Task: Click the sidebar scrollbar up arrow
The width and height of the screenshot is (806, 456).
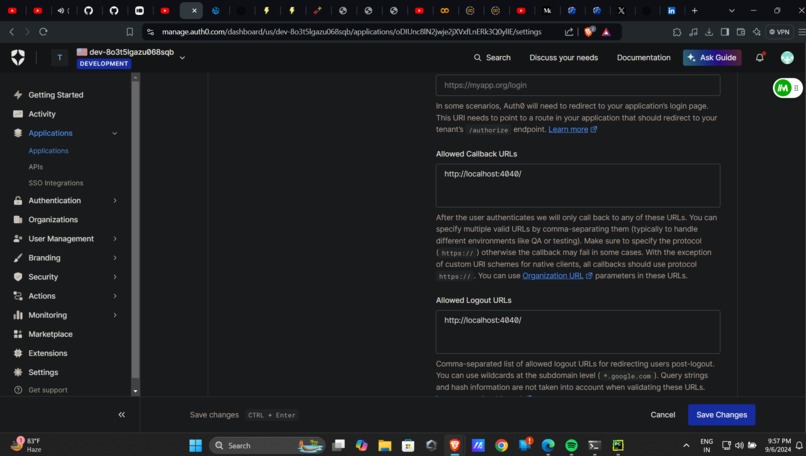Action: (135, 77)
